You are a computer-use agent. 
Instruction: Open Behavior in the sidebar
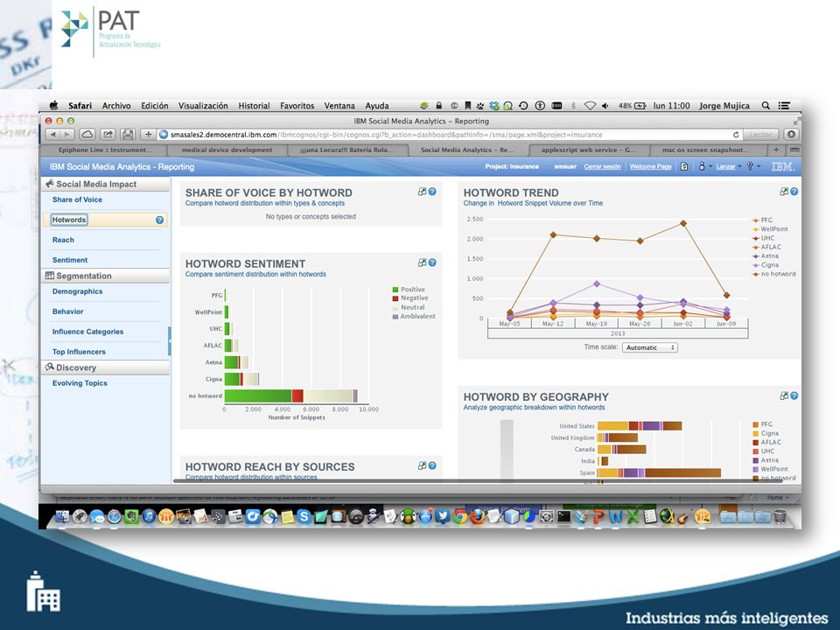tap(67, 311)
